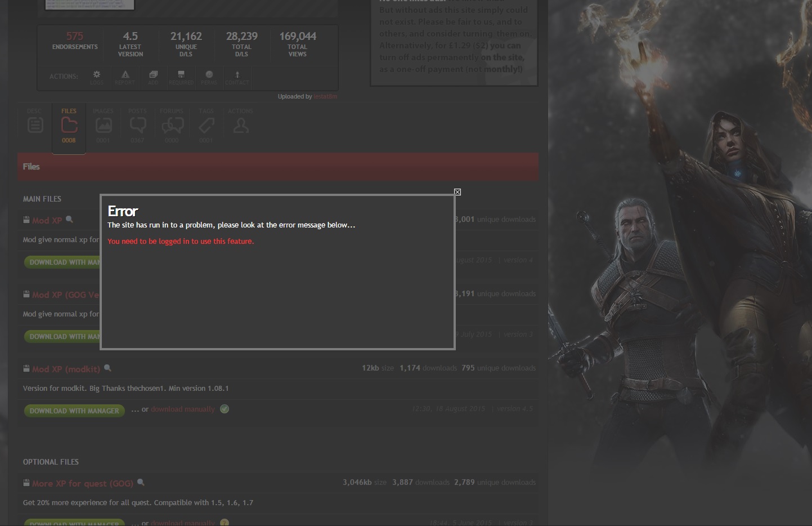
Task: Open uploader lestat8m profile link
Action: [x=325, y=96]
